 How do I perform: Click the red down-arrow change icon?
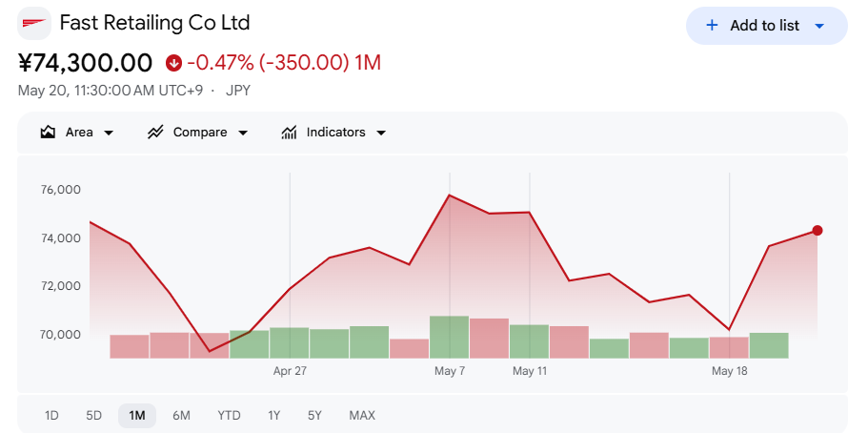click(173, 63)
